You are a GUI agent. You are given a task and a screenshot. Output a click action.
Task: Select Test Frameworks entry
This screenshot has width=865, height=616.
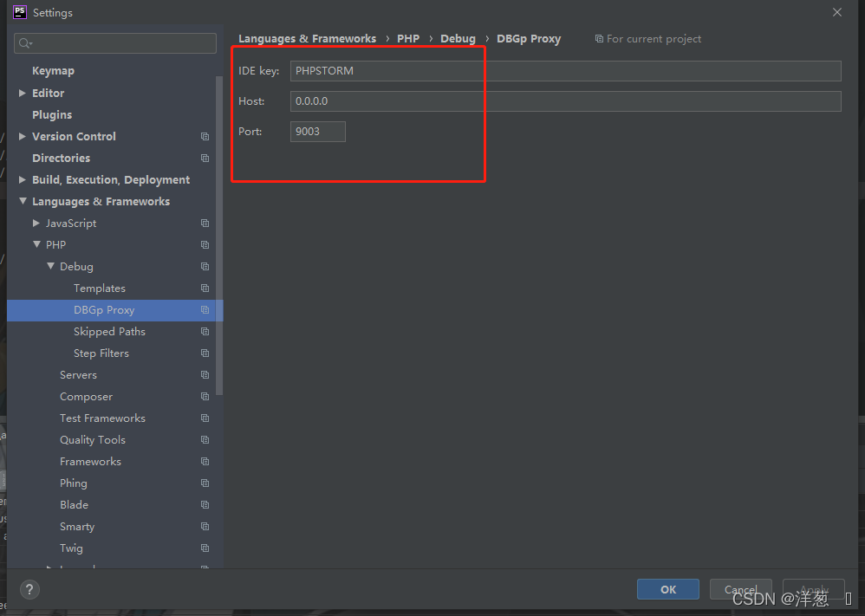[x=102, y=418]
